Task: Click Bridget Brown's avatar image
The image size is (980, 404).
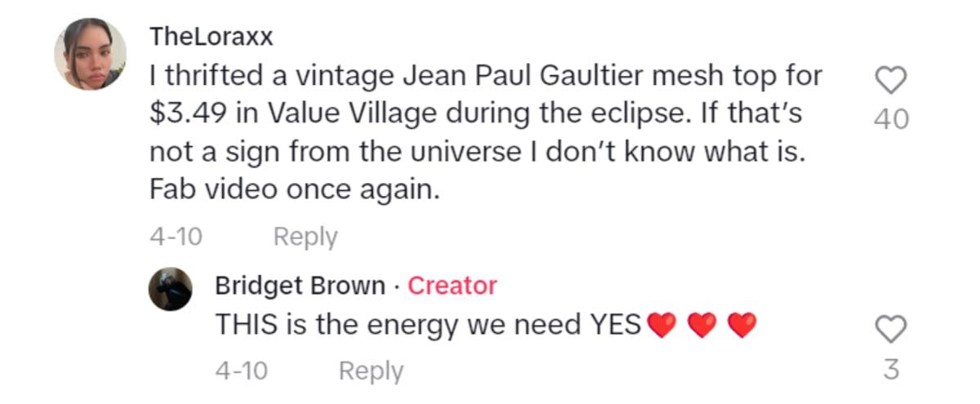Action: (x=170, y=288)
